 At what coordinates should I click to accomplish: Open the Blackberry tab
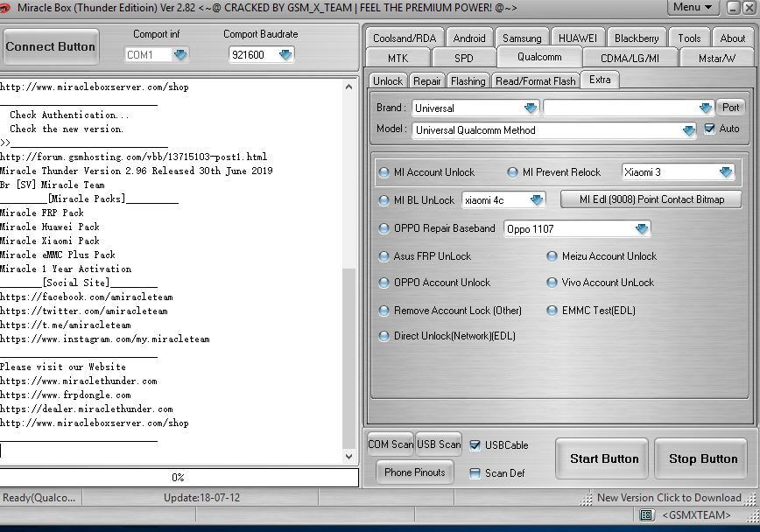[637, 38]
